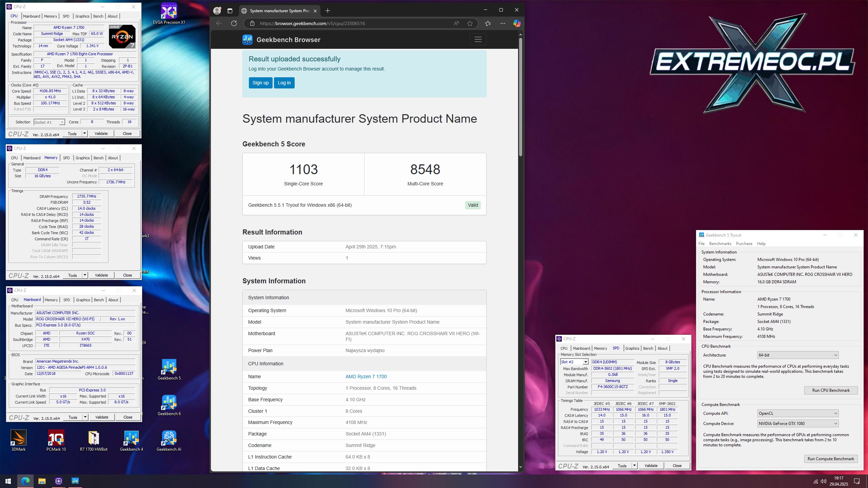Open the volume tray icon
This screenshot has height=488, width=868.
tap(823, 481)
